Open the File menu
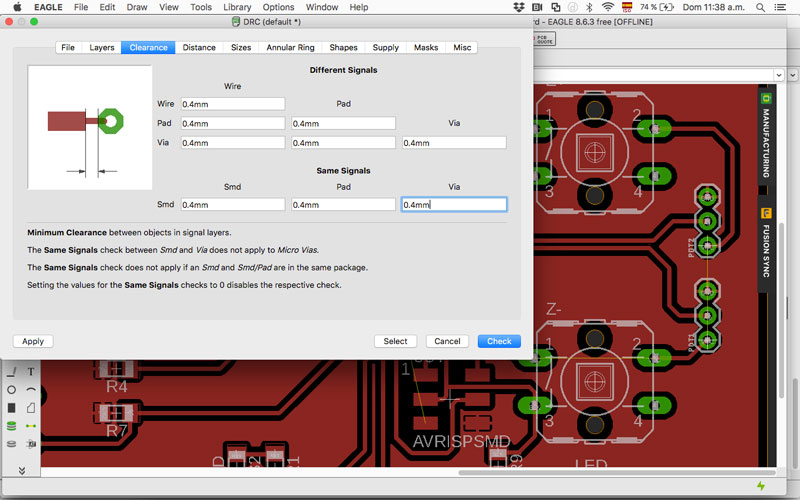This screenshot has height=500, width=800. tap(81, 7)
